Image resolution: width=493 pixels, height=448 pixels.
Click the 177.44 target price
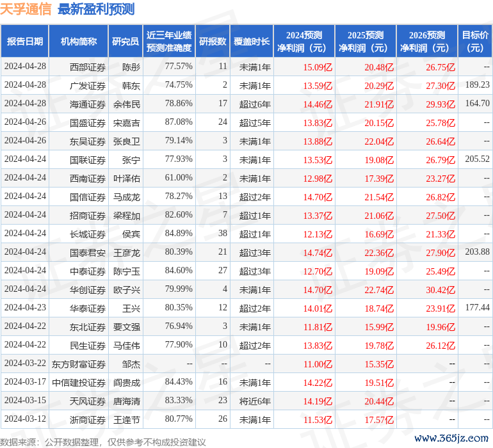(x=477, y=307)
